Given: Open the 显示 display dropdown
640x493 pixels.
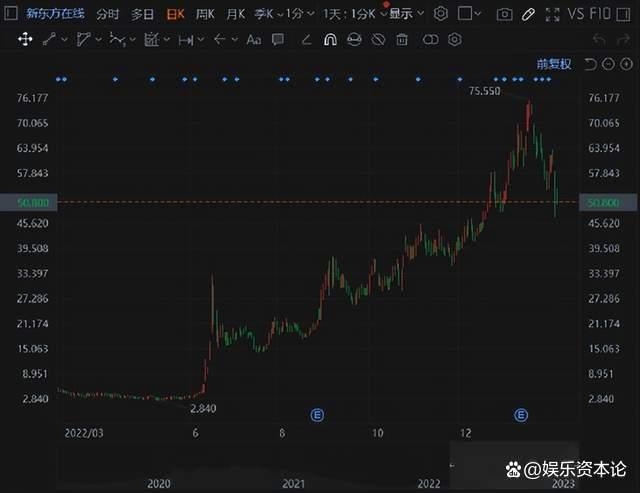Looking at the screenshot, I should [404, 14].
